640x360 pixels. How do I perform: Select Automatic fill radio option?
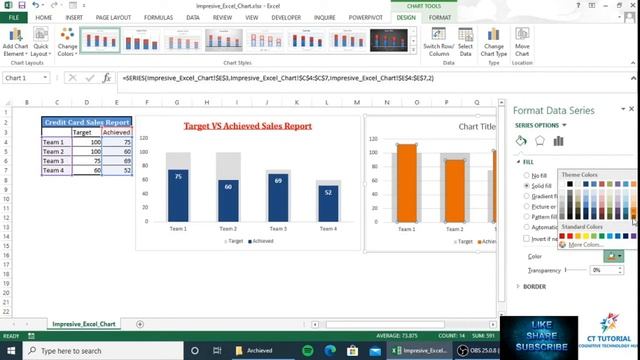527,227
